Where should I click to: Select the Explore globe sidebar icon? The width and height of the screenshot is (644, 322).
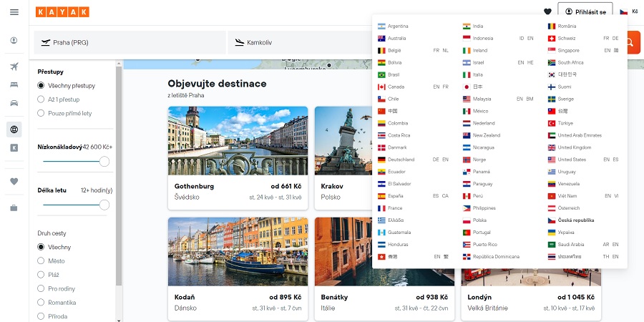(x=14, y=130)
